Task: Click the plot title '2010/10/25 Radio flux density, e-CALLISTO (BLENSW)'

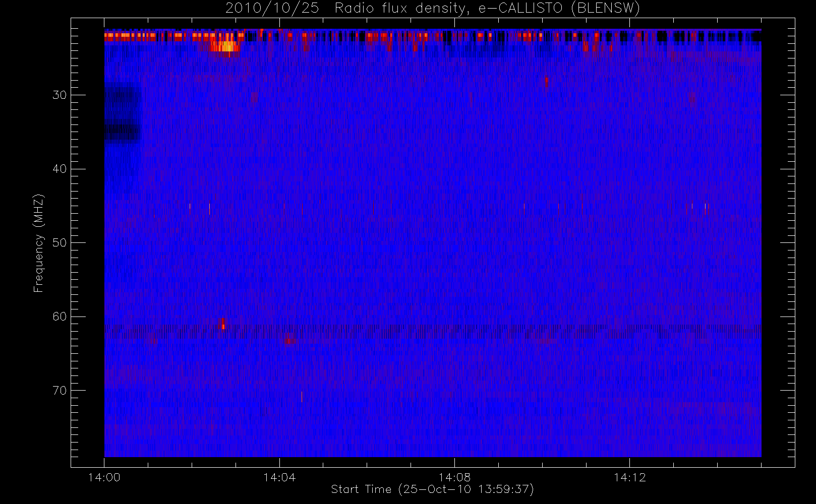Action: (x=433, y=9)
